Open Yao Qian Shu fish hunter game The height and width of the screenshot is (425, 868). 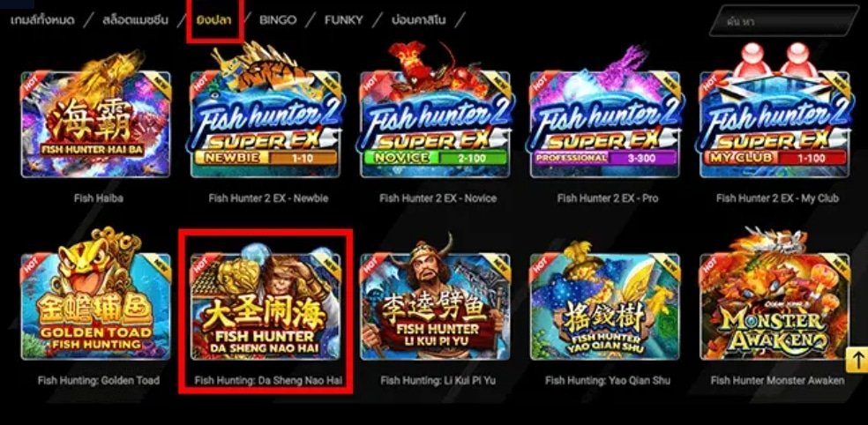point(606,306)
